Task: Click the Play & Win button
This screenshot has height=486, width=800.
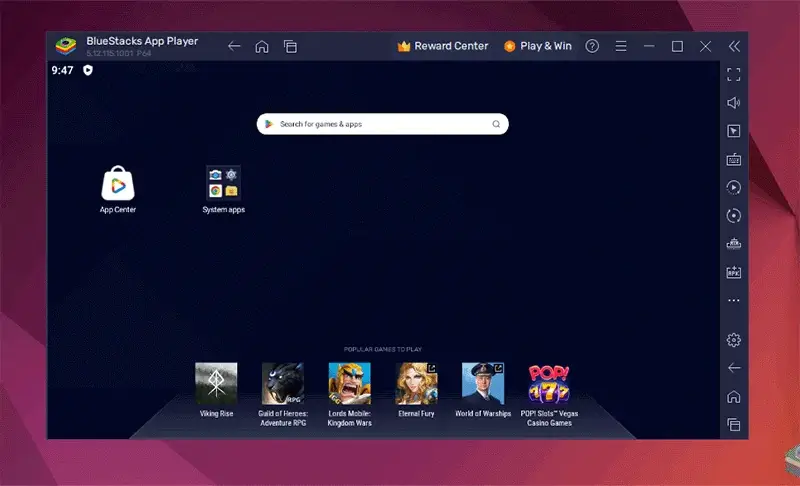Action: (x=538, y=46)
